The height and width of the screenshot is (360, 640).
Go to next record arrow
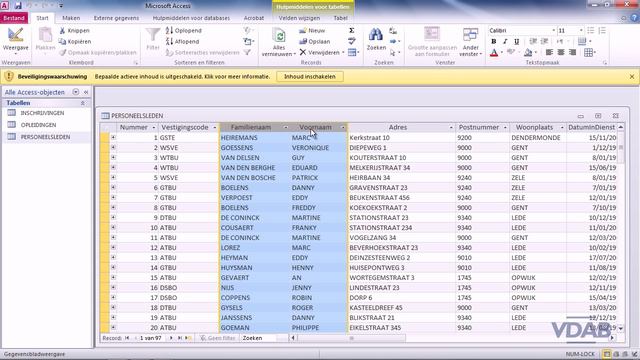pos(171,338)
